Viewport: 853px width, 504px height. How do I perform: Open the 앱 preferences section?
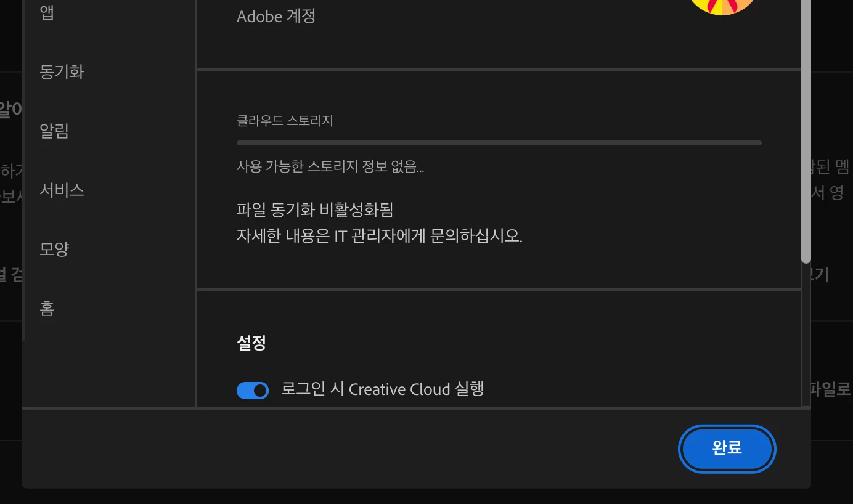[x=47, y=12]
